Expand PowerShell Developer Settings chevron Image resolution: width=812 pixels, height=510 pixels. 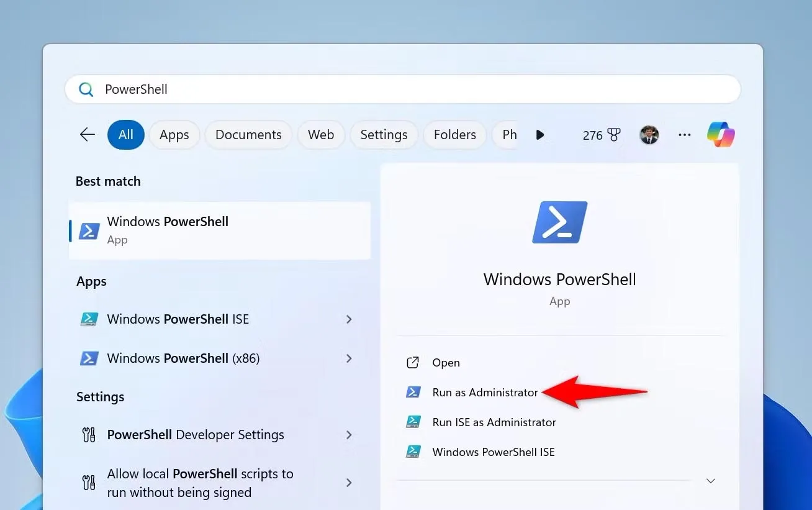[349, 435]
